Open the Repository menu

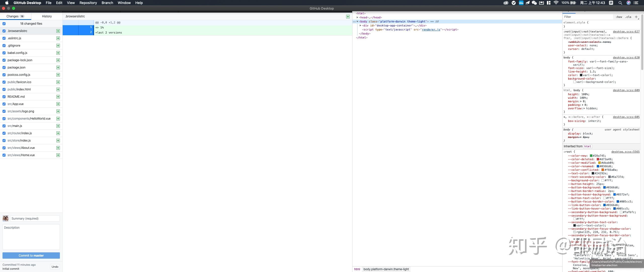[x=88, y=3]
